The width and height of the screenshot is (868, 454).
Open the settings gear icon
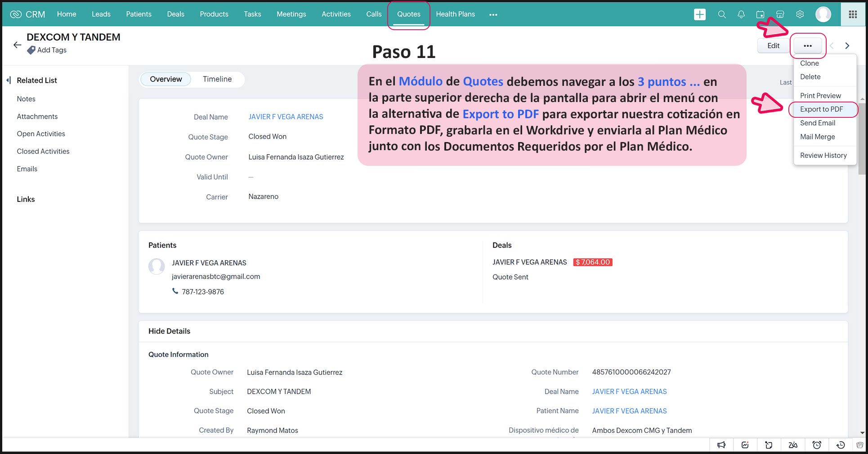tap(800, 14)
